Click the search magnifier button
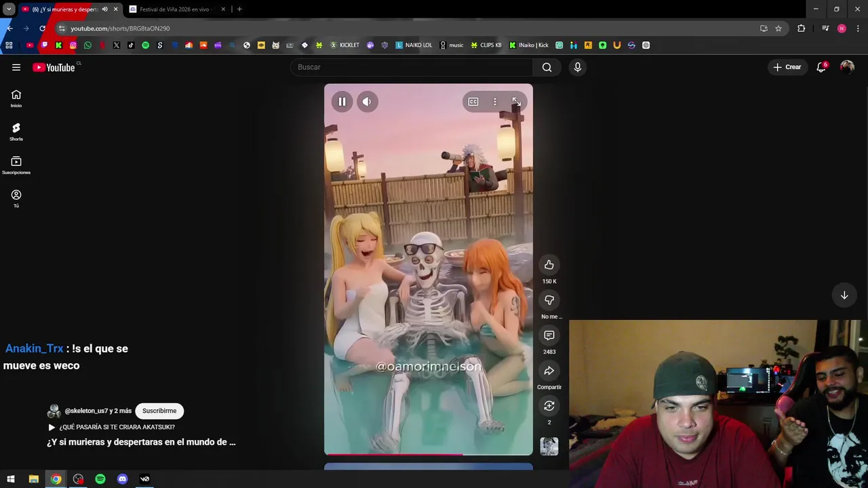868x488 pixels. [547, 67]
